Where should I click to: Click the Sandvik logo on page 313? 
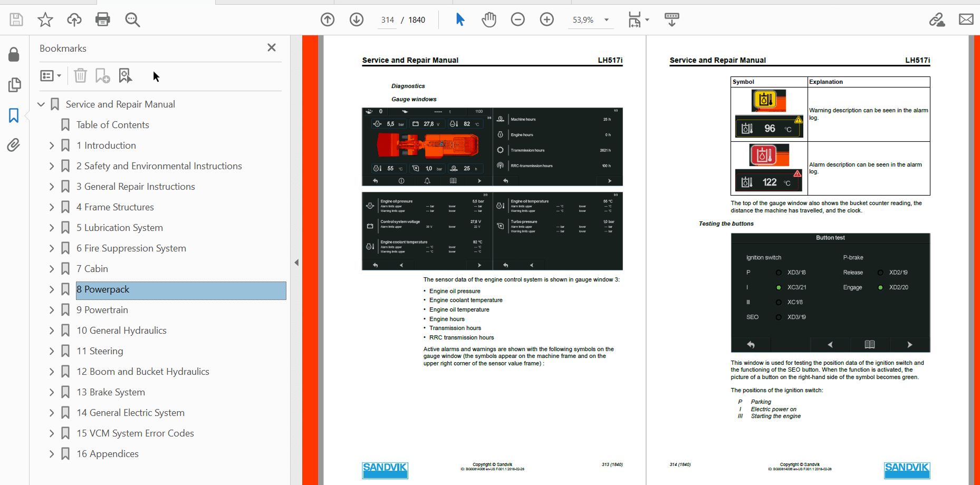click(x=385, y=470)
